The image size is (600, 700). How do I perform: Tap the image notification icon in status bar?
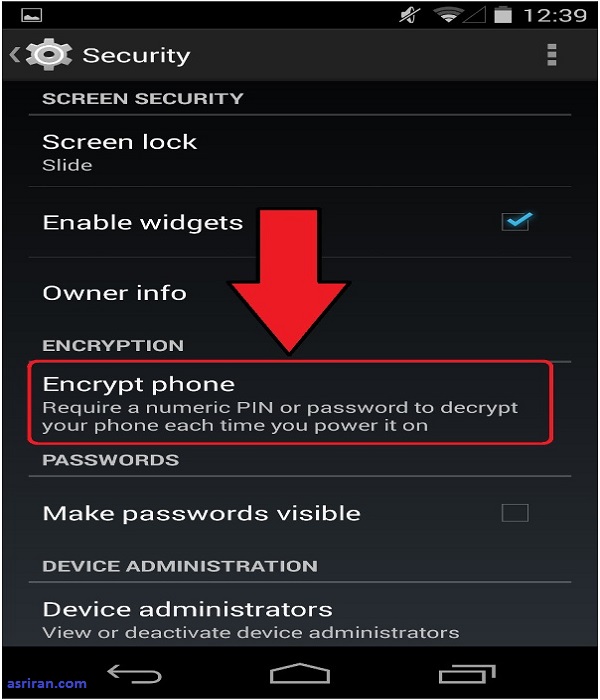tap(32, 16)
